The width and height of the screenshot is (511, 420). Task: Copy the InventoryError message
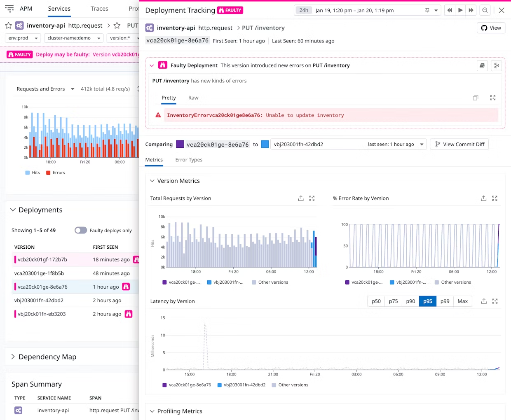tap(476, 98)
